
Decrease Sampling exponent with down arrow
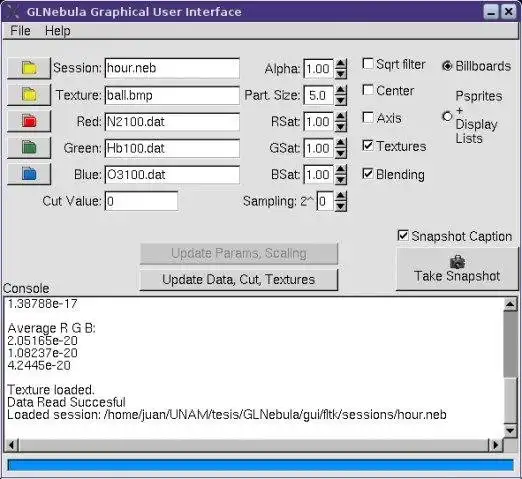click(341, 206)
